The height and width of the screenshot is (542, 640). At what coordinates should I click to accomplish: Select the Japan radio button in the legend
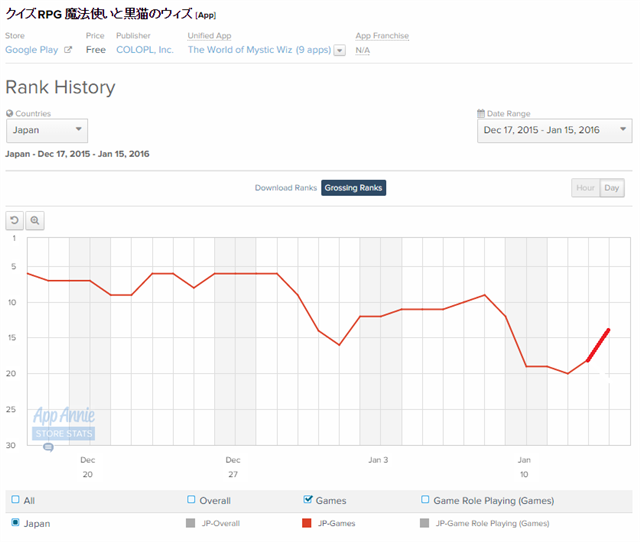point(15,523)
